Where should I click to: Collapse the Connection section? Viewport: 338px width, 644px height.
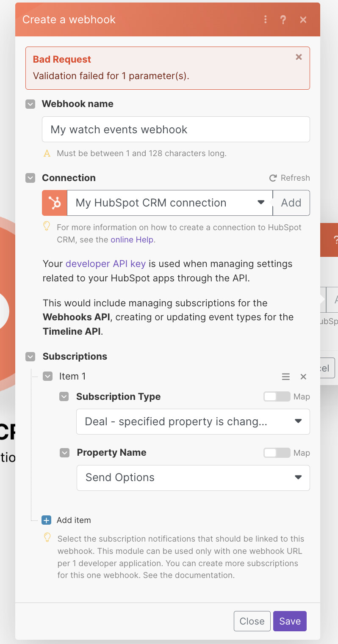pyautogui.click(x=30, y=178)
